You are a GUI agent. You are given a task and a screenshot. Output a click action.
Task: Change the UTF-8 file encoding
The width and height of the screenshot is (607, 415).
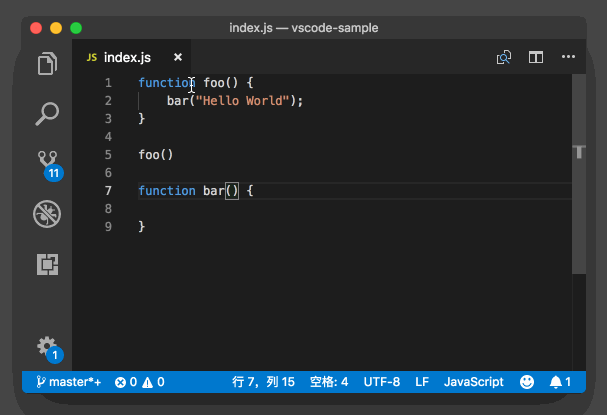click(x=382, y=382)
